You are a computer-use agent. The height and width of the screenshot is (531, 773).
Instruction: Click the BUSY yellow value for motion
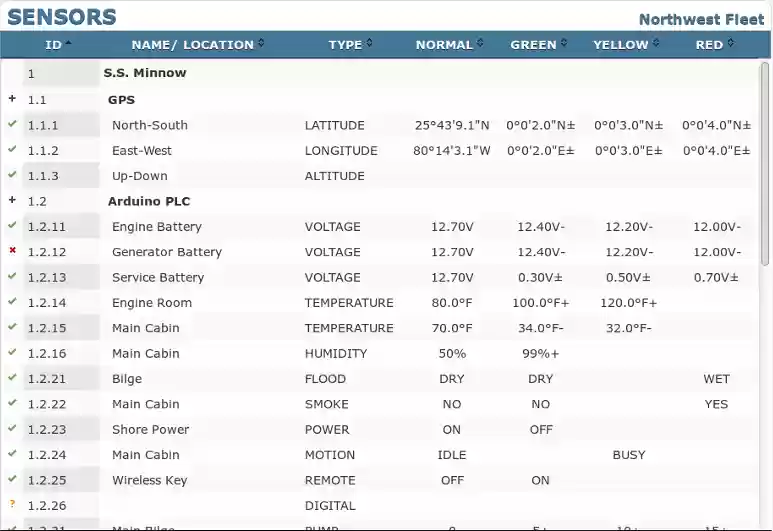[x=629, y=455]
